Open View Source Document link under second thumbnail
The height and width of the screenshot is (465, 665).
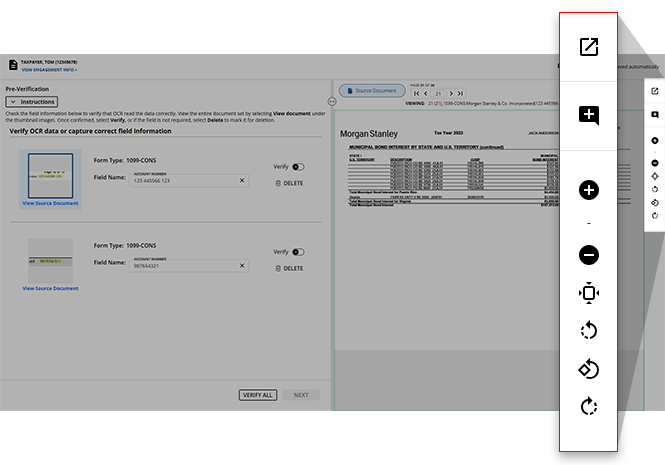pos(50,289)
